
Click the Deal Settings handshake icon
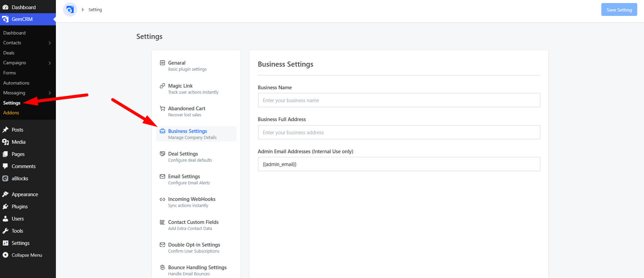[162, 154]
